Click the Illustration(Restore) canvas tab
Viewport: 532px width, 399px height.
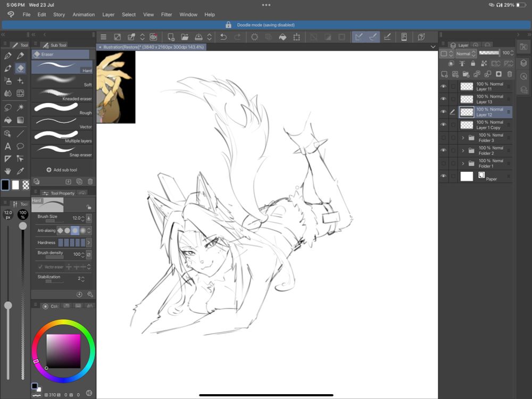(152, 47)
